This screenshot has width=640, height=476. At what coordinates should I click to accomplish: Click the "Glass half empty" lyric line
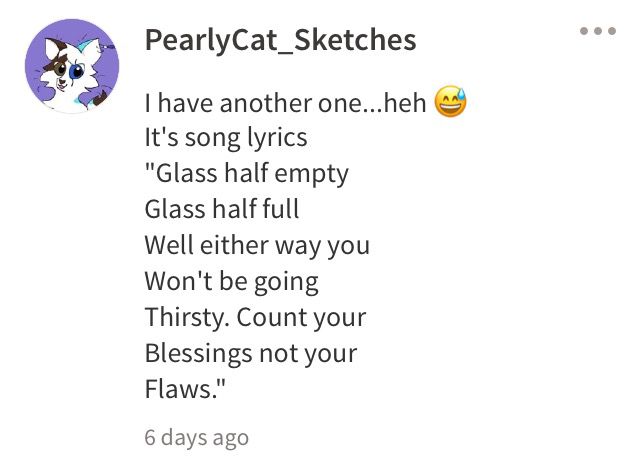(x=247, y=174)
